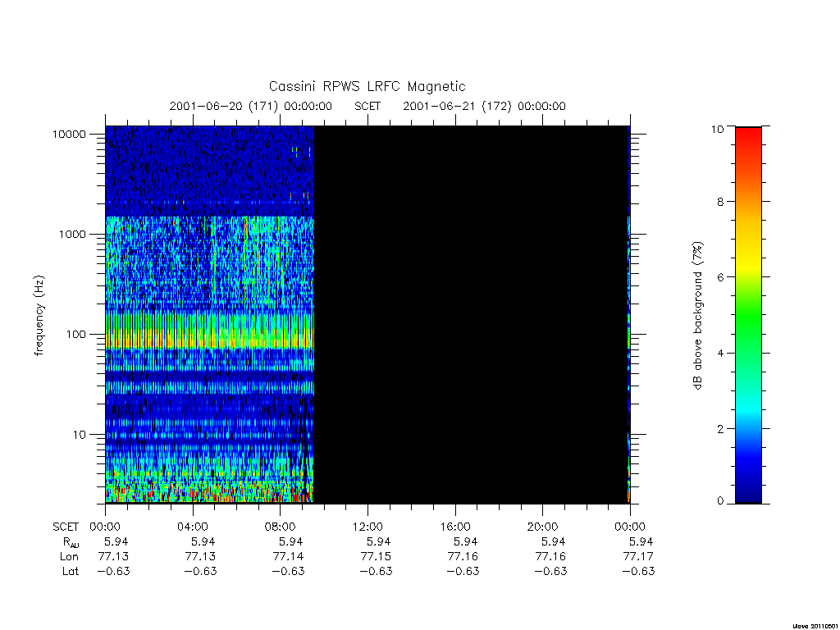Click the "12:00" time axis label
840x630 pixels.
click(x=368, y=527)
